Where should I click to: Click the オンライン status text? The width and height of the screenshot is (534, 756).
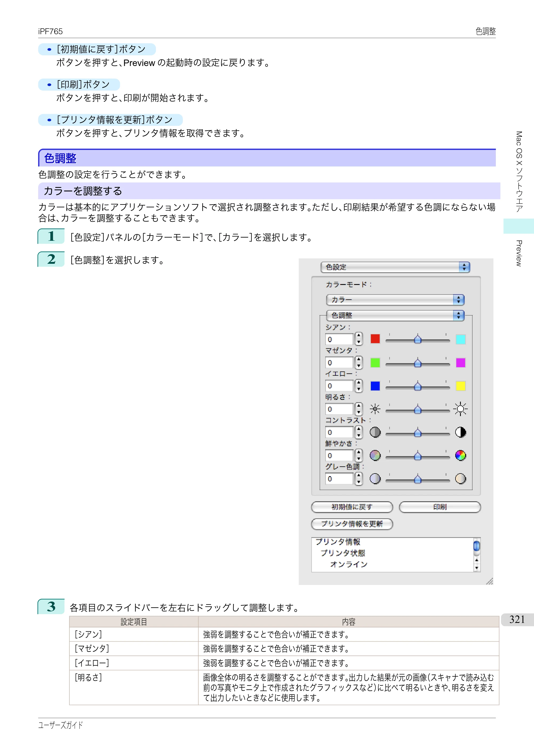coord(348,564)
